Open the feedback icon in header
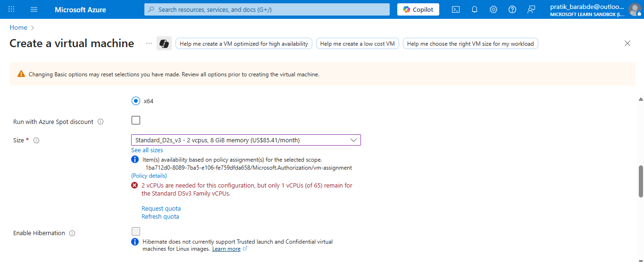 (531, 9)
